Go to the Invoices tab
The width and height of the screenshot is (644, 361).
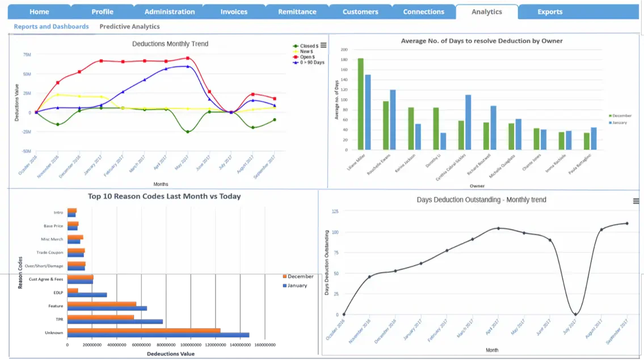[234, 12]
